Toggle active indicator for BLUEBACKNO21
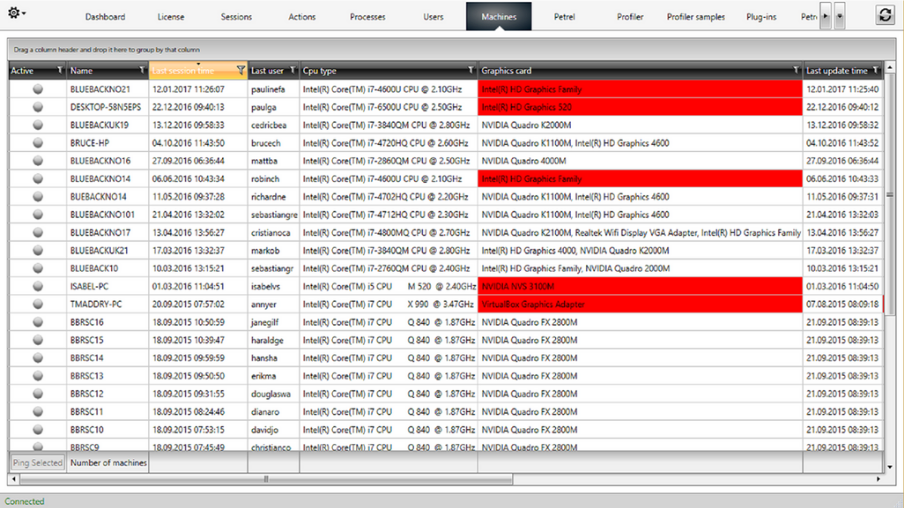The width and height of the screenshot is (904, 508). point(38,89)
